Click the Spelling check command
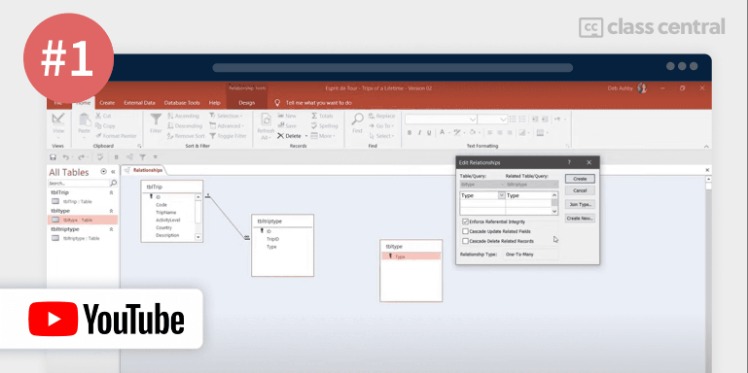This screenshot has height=373, width=748. 324,126
